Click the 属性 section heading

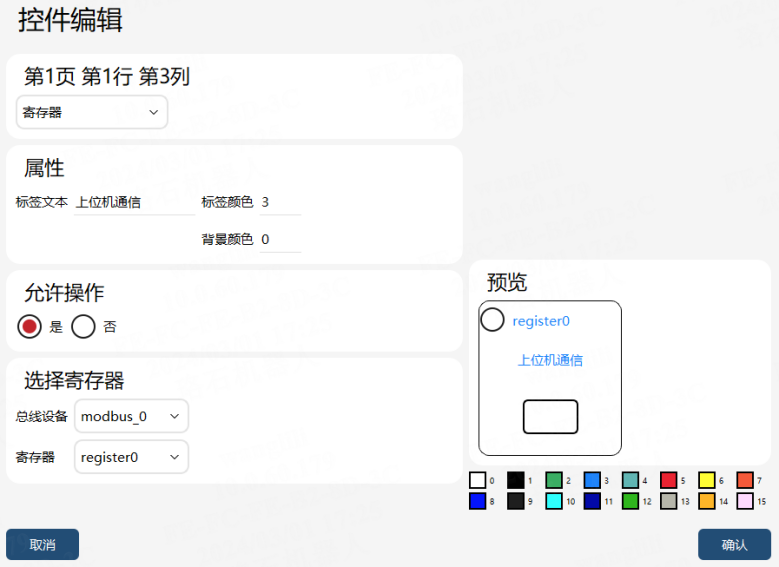click(44, 168)
